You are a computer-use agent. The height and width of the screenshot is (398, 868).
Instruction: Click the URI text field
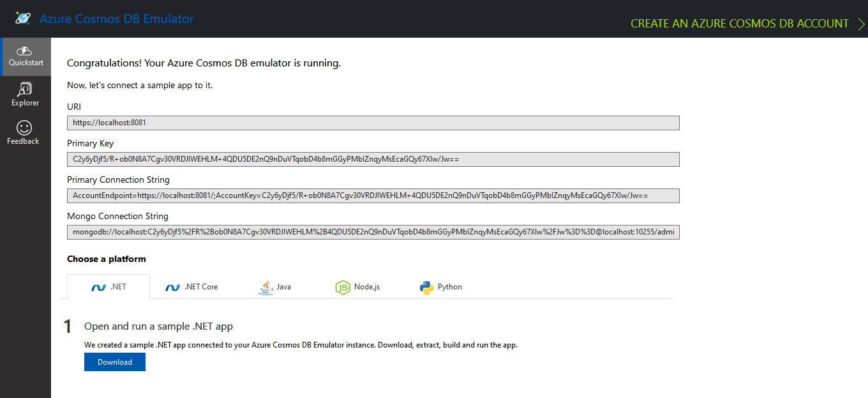tap(373, 123)
